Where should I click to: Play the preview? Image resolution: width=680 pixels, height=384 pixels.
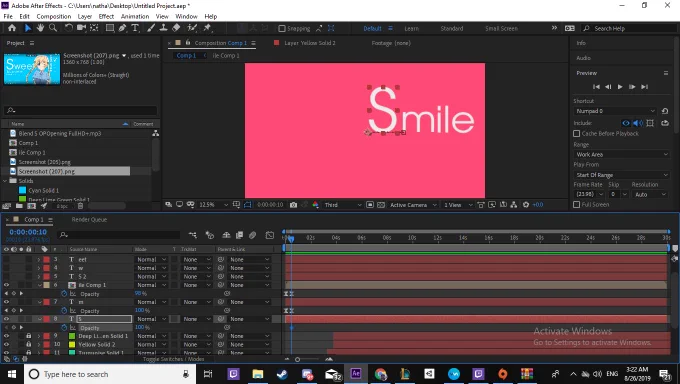[x=620, y=87]
